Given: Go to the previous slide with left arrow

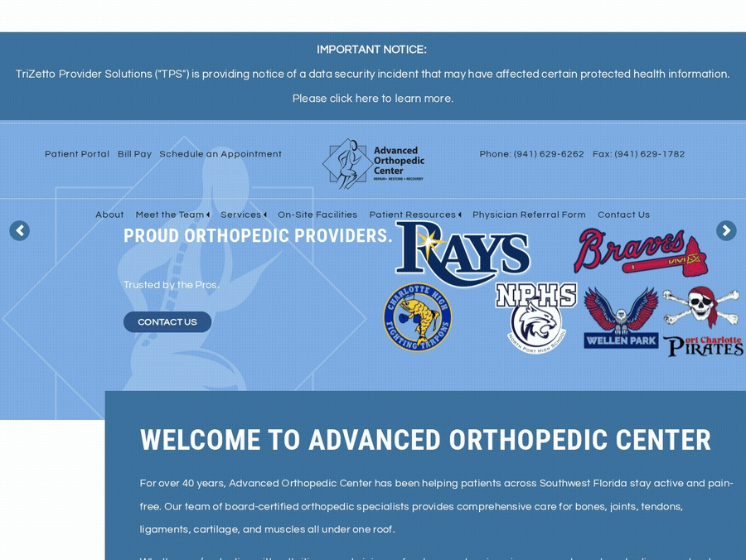Looking at the screenshot, I should point(20,230).
